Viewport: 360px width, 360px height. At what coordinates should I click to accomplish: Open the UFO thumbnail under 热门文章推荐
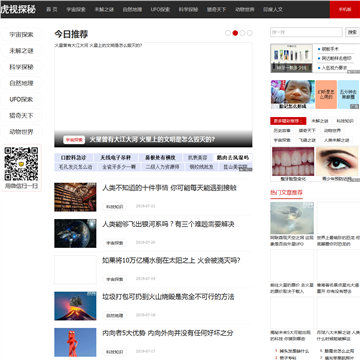[292, 218]
